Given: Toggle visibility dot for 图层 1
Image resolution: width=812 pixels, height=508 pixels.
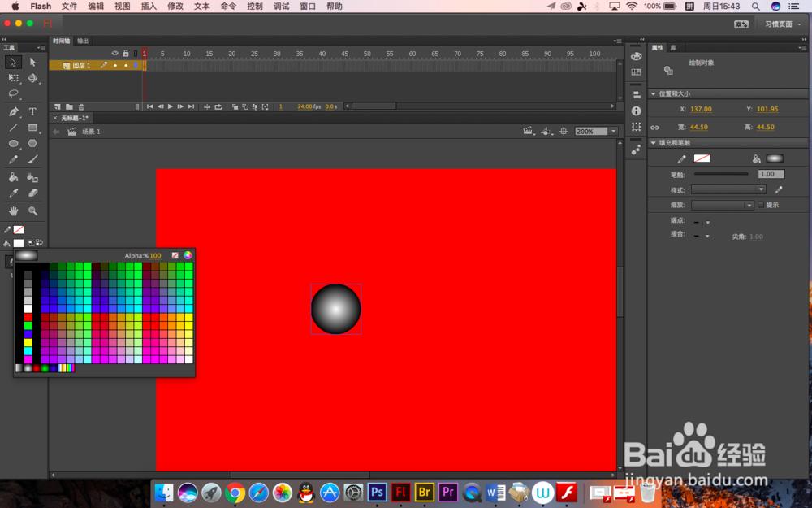Looking at the screenshot, I should [115, 66].
